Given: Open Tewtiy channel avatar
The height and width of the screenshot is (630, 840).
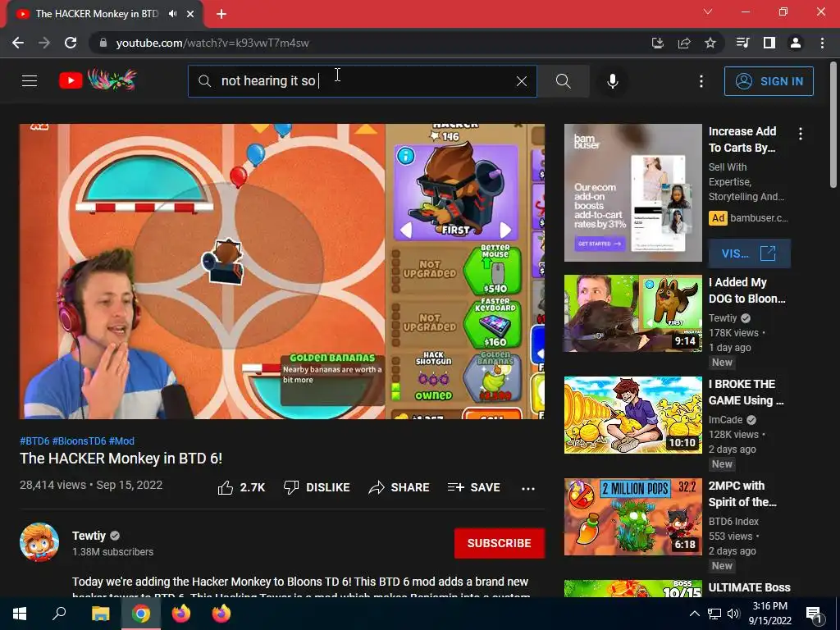Looking at the screenshot, I should 39,542.
